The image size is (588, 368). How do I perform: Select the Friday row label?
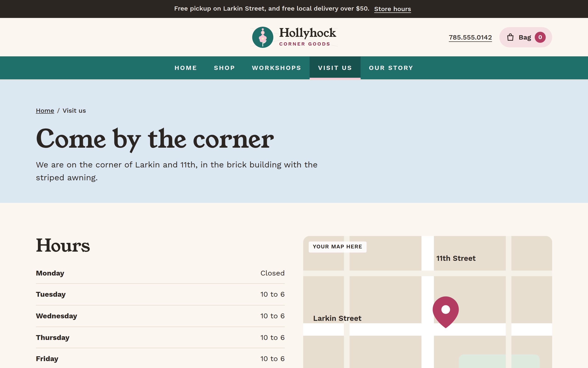click(x=47, y=359)
